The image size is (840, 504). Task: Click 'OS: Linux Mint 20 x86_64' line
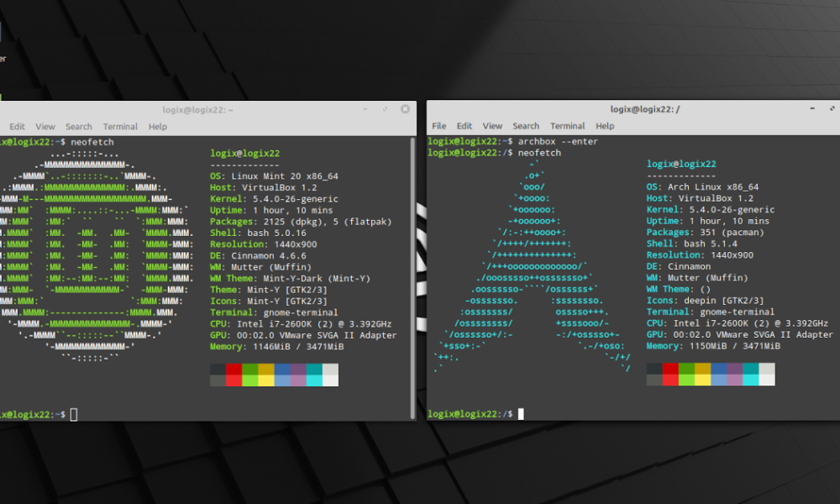coord(274,176)
